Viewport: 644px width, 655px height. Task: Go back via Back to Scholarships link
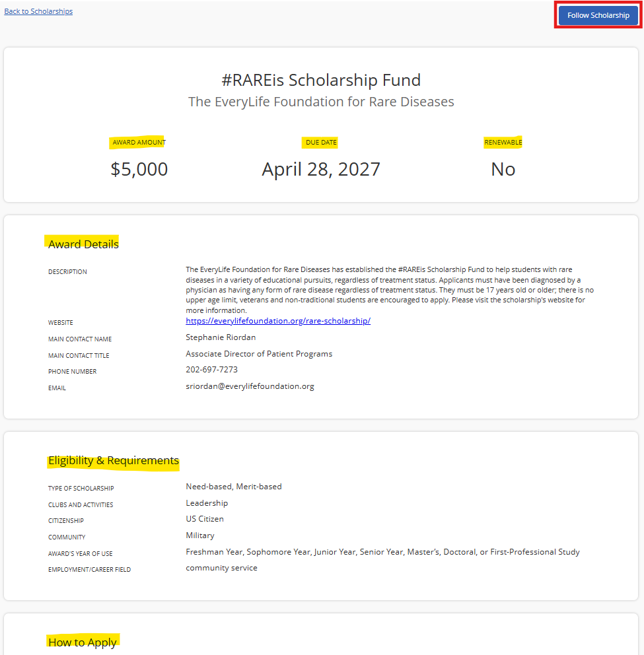[x=38, y=11]
